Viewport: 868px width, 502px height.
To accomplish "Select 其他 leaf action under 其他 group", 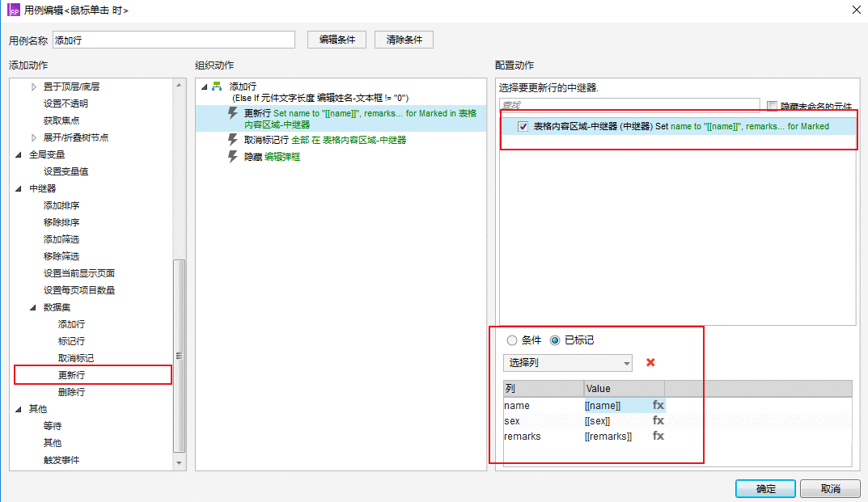I will point(52,443).
